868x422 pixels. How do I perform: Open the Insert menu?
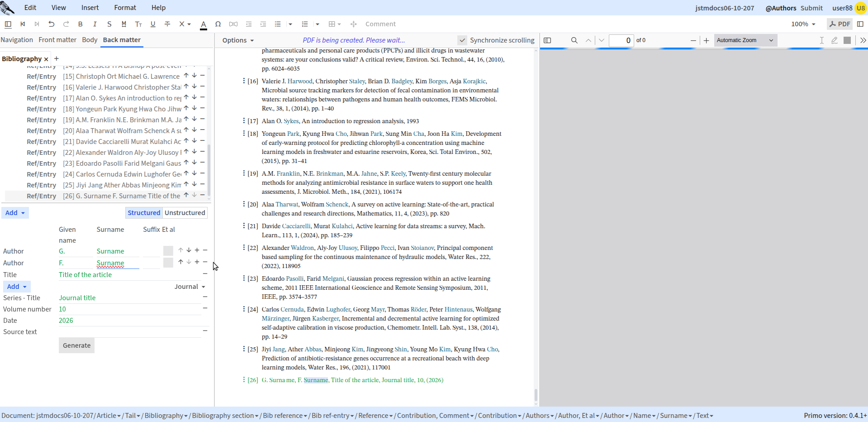pyautogui.click(x=90, y=8)
